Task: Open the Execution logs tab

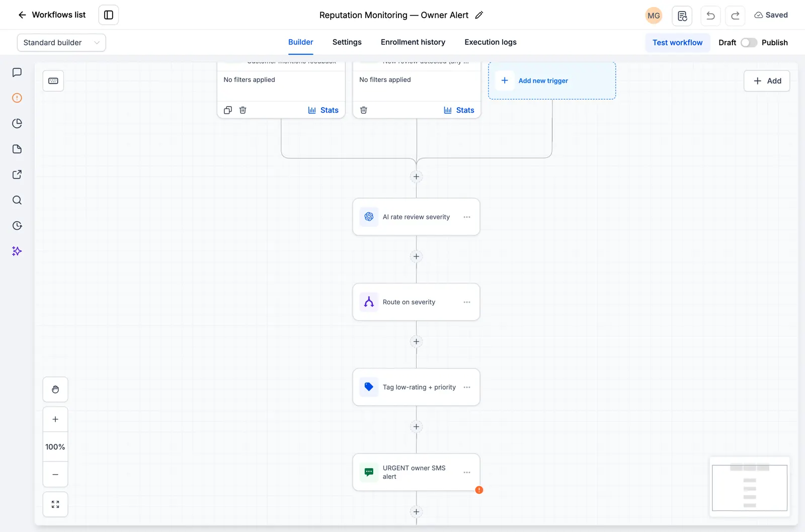Action: [491, 42]
